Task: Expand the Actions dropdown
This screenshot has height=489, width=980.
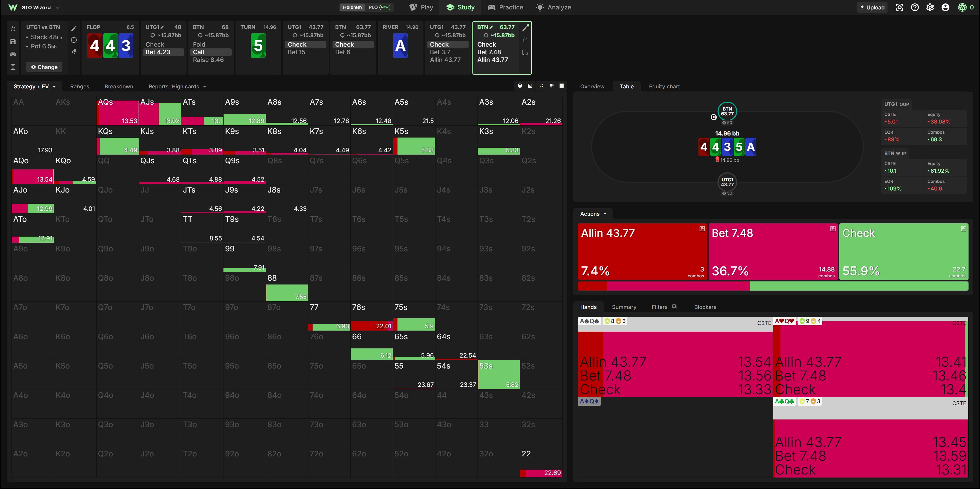Action: tap(593, 214)
